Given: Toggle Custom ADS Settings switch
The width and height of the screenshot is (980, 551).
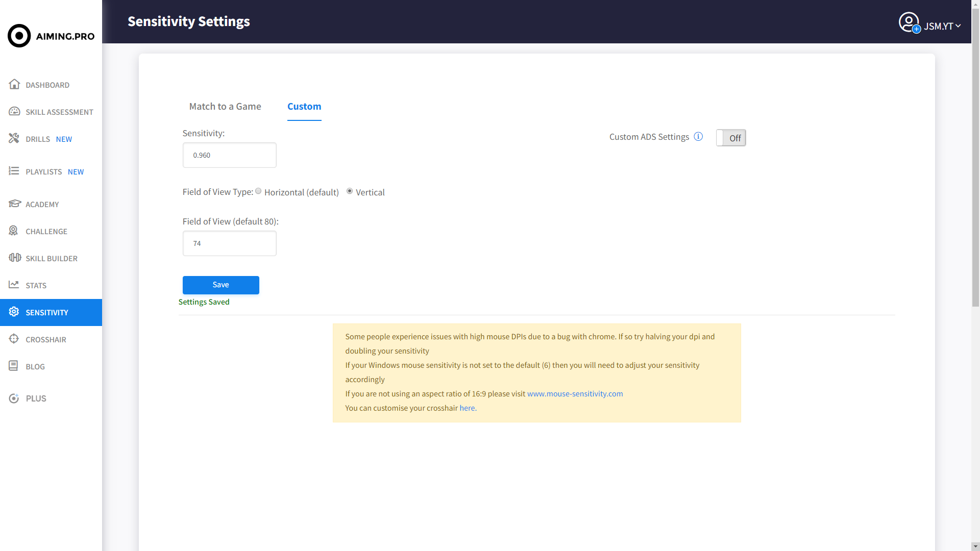Looking at the screenshot, I should (x=730, y=138).
